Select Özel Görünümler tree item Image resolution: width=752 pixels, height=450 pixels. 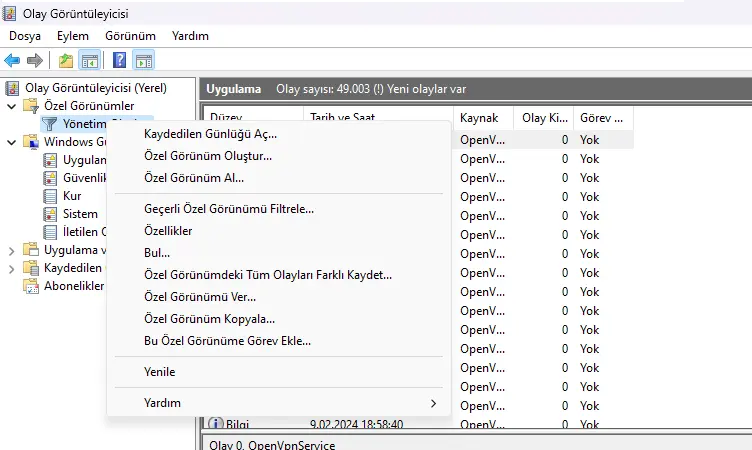point(89,106)
